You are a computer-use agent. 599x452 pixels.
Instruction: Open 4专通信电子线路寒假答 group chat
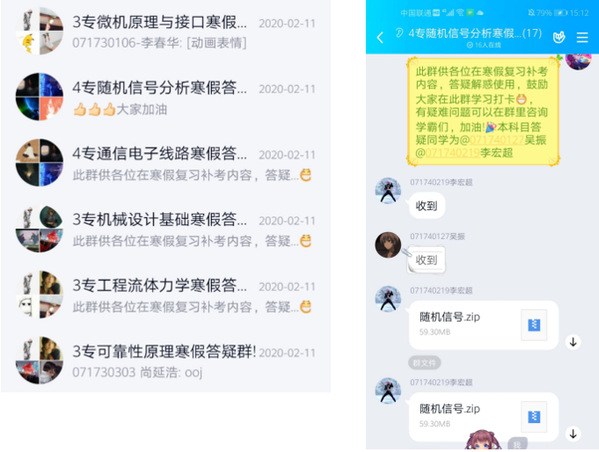(x=166, y=163)
